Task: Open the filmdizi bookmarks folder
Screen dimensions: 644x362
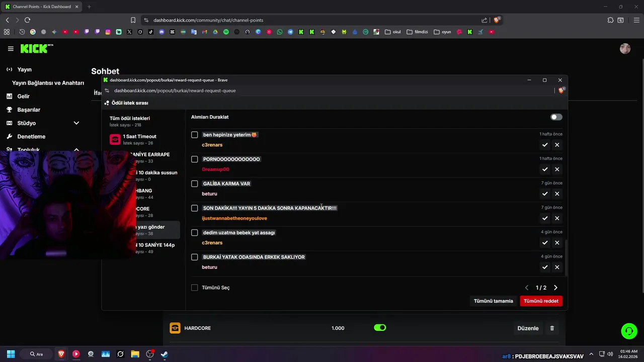Action: [x=417, y=32]
